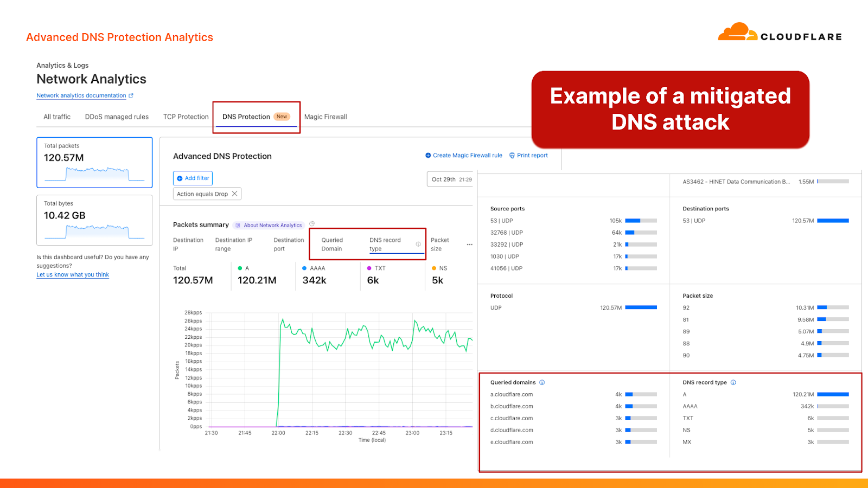
Task: Click info icon next to Queried domains
Action: [x=542, y=382]
